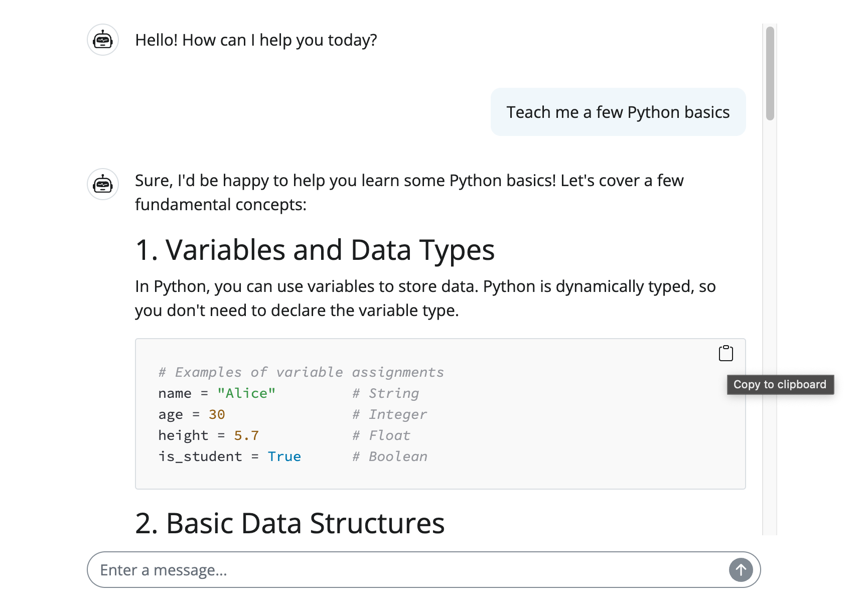Click the heading '2. Basic Data Structures'

point(289,523)
